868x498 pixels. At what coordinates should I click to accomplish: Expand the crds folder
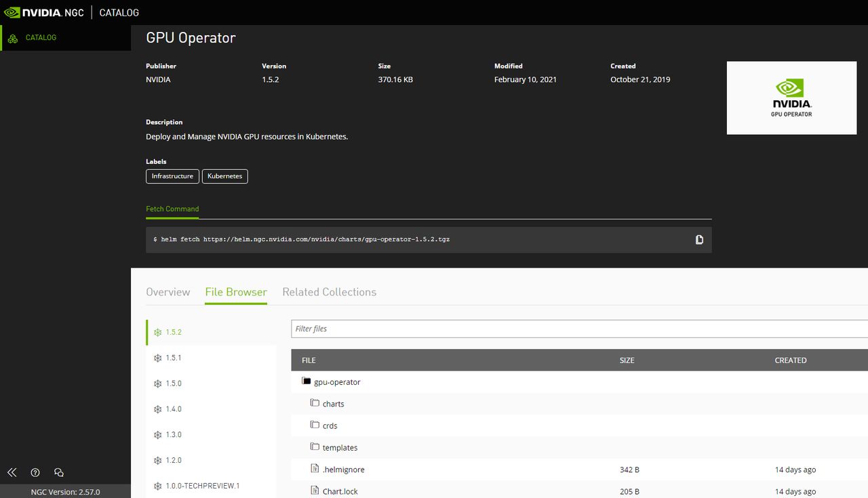[315, 425]
